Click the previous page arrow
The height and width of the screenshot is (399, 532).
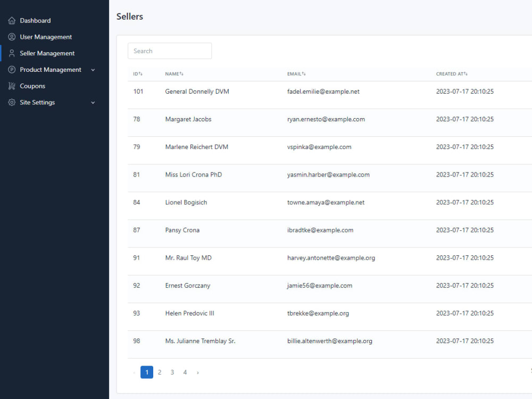(134, 372)
